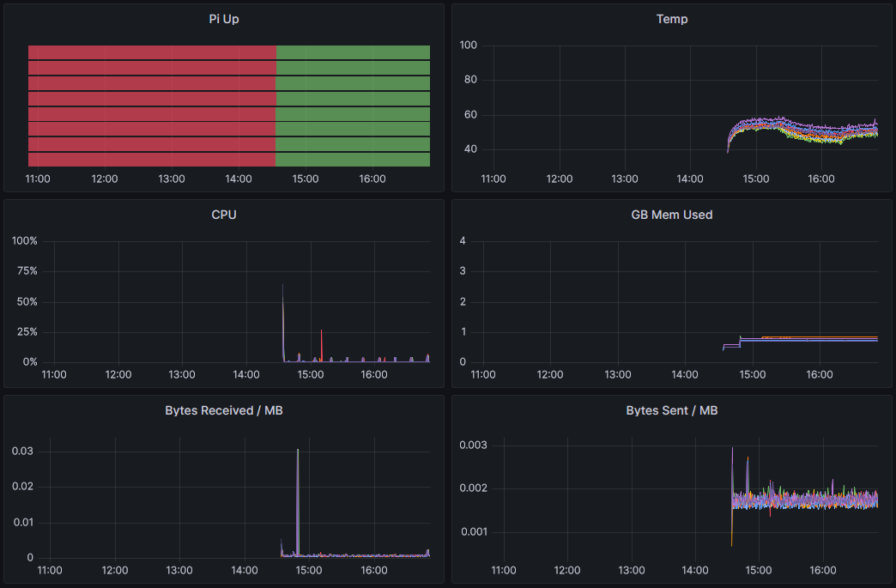Image resolution: width=896 pixels, height=588 pixels.
Task: Click the 16:00 label under Pi Up panel
Action: pyautogui.click(x=372, y=179)
